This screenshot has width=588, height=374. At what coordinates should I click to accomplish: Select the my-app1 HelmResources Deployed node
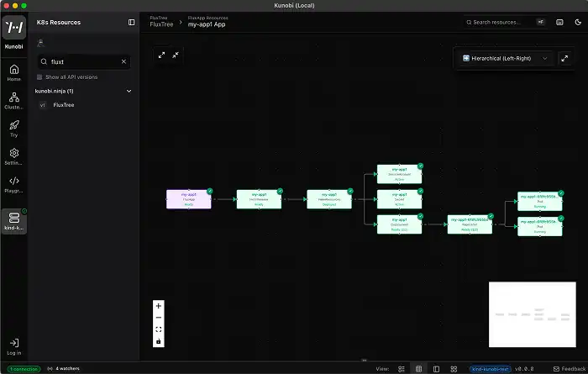(x=329, y=199)
